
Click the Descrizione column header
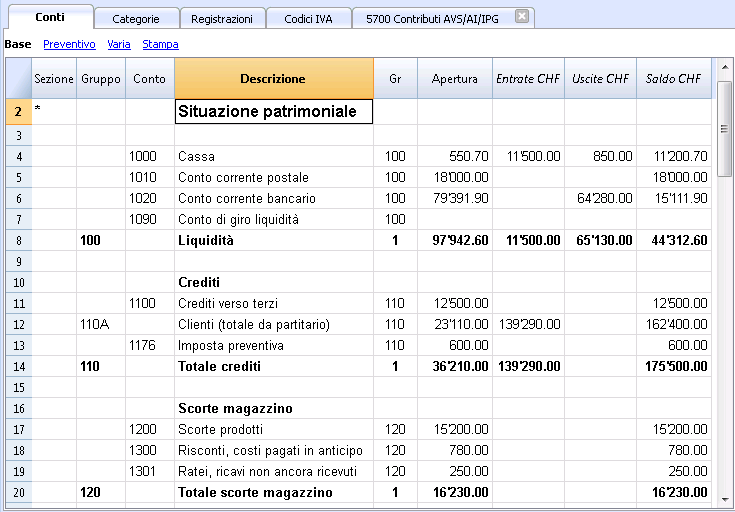point(274,78)
